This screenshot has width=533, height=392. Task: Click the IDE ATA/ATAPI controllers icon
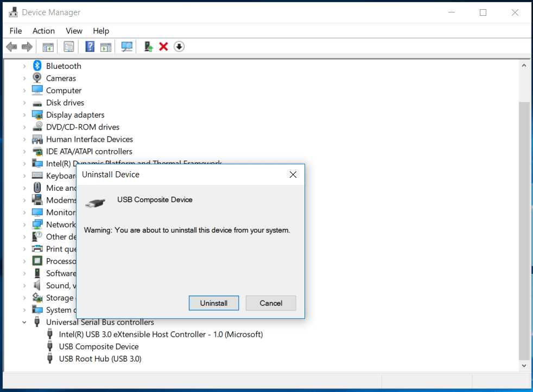click(37, 151)
